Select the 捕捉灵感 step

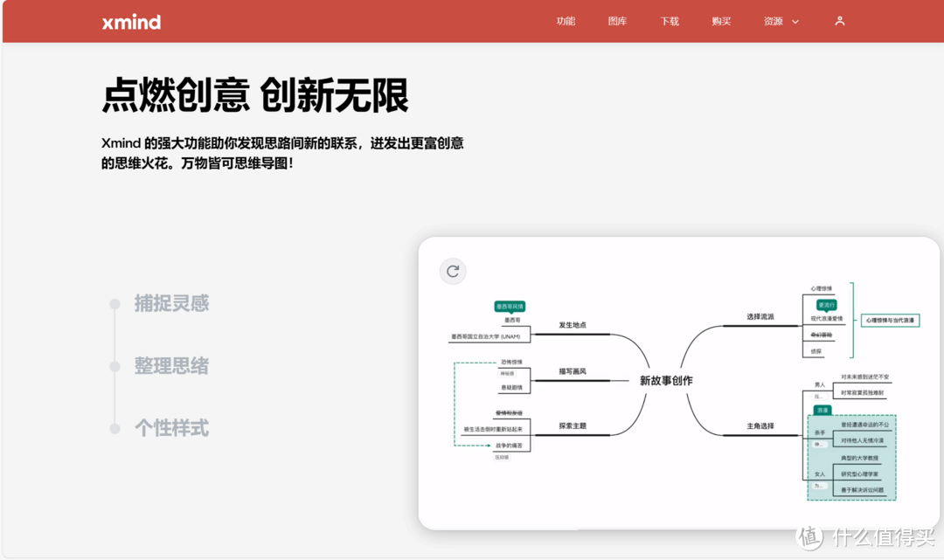171,303
